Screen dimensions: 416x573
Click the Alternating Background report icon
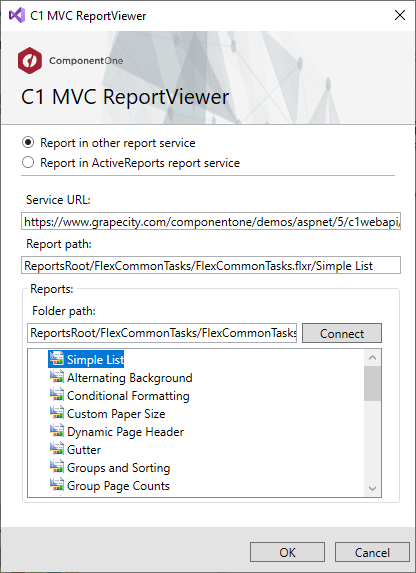[57, 377]
